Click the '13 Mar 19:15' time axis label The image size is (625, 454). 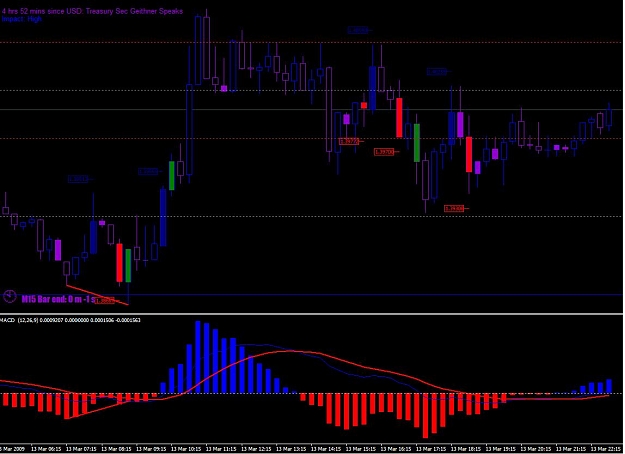pyautogui.click(x=501, y=449)
